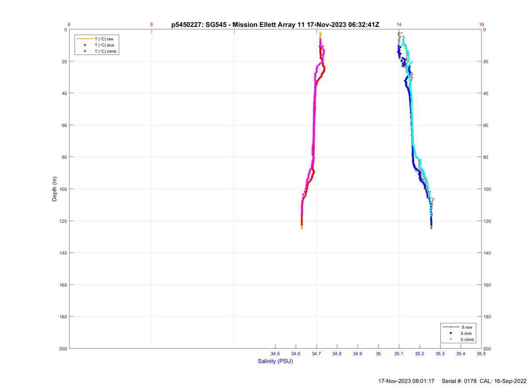Click the 180 tick on left depth axis
The width and height of the screenshot is (532, 392).
(63, 317)
